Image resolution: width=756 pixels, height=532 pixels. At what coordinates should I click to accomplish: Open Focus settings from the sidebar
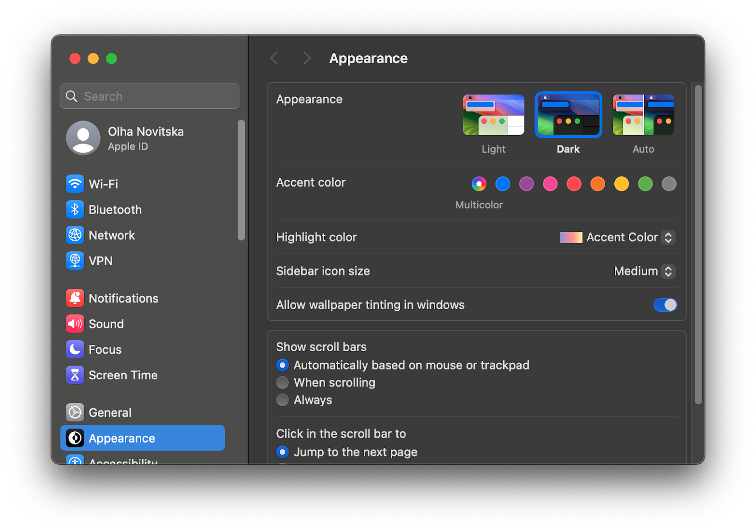point(105,349)
